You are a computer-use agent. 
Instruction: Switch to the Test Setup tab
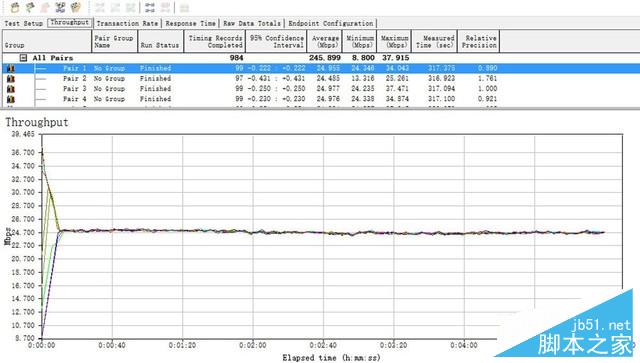pos(24,23)
